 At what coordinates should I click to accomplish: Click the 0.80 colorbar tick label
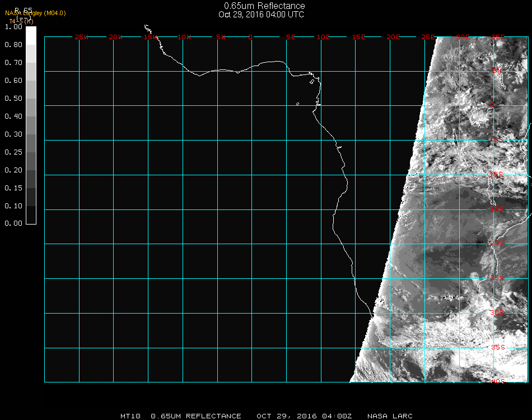(13, 45)
